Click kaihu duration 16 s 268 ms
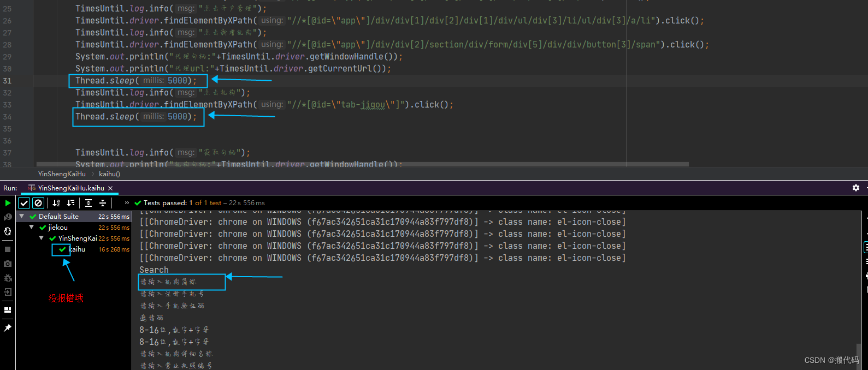 114,249
